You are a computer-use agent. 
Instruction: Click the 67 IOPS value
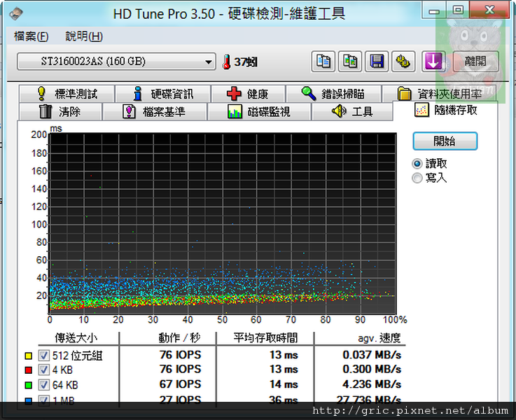[181, 384]
